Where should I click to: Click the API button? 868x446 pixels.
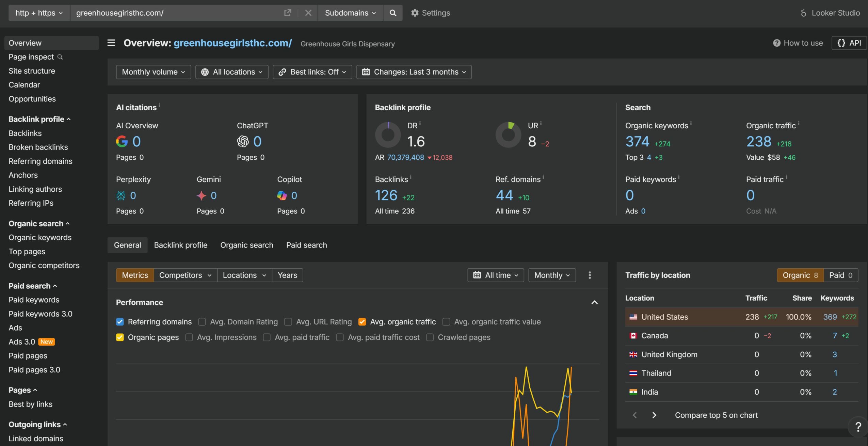tap(849, 43)
